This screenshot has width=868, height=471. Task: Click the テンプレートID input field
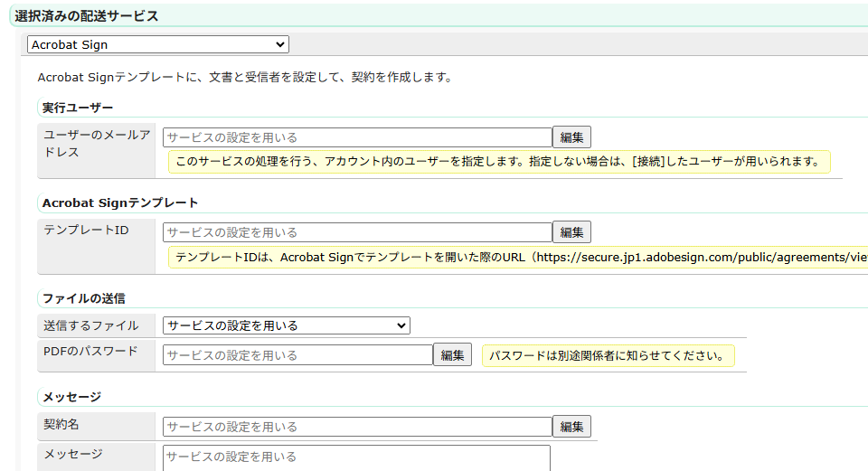point(357,232)
